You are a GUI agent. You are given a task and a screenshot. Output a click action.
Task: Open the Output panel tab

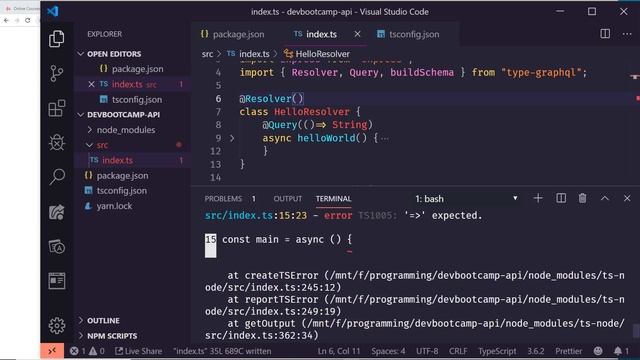[x=287, y=199]
